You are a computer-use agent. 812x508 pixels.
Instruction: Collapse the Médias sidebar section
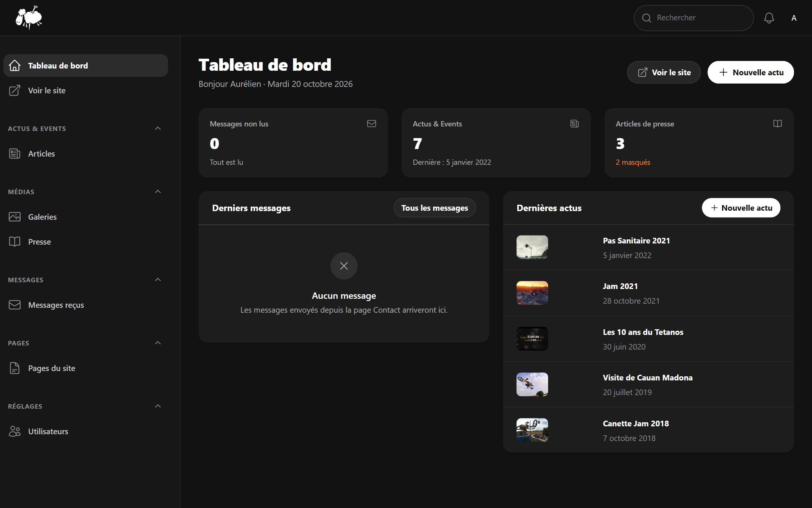coord(158,192)
